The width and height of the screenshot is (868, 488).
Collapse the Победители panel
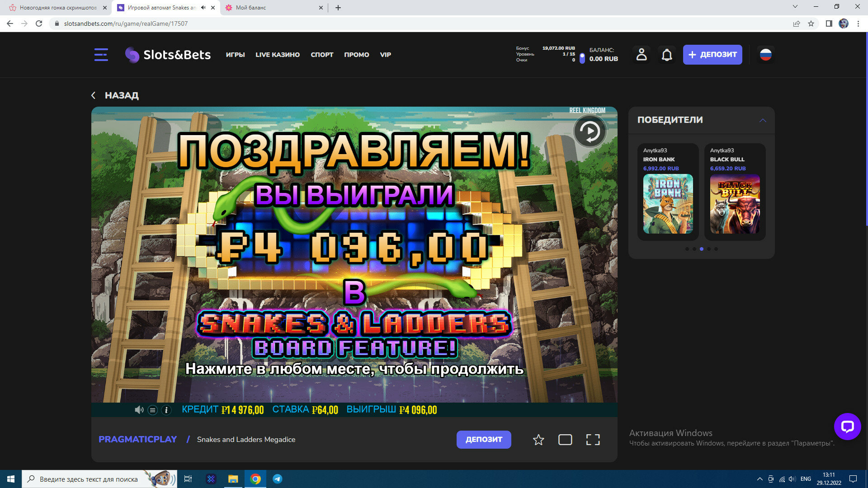point(763,120)
